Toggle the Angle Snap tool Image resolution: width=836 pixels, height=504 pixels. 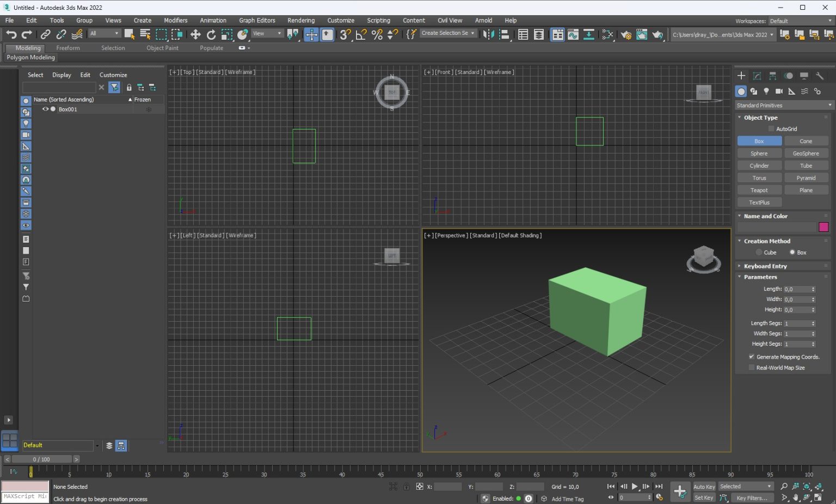tap(361, 34)
